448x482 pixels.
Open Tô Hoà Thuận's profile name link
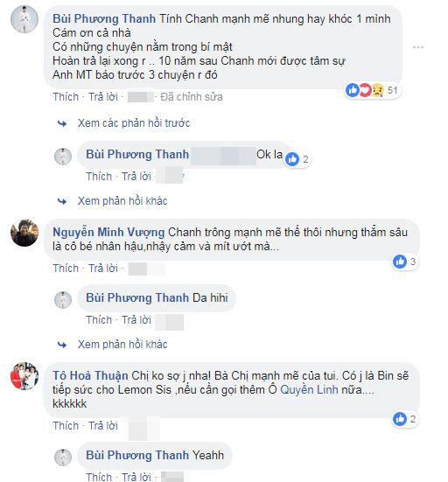tap(90, 375)
